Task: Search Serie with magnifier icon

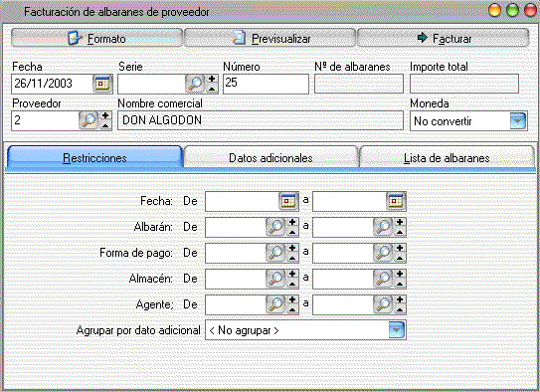Action: pos(195,84)
